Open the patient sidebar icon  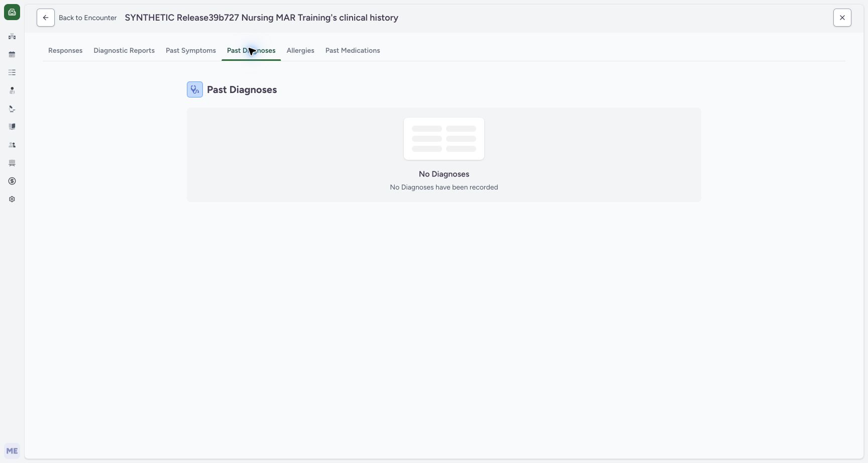coord(12,90)
